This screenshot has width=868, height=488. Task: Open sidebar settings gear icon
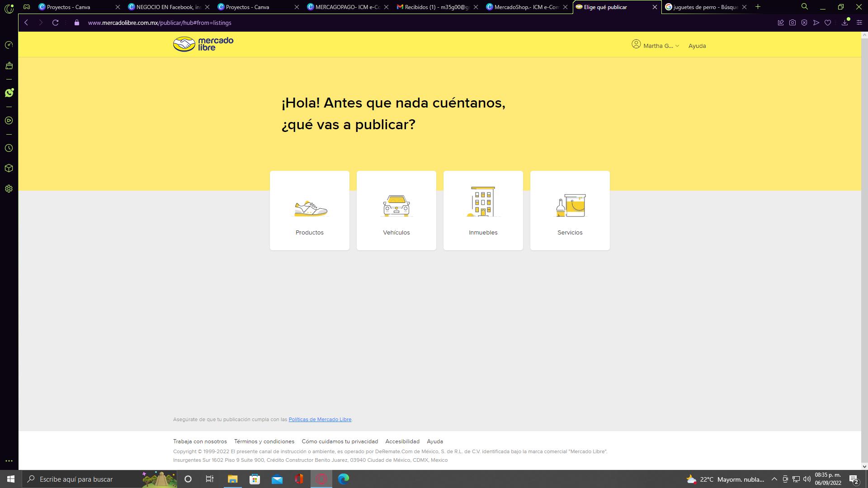9,189
